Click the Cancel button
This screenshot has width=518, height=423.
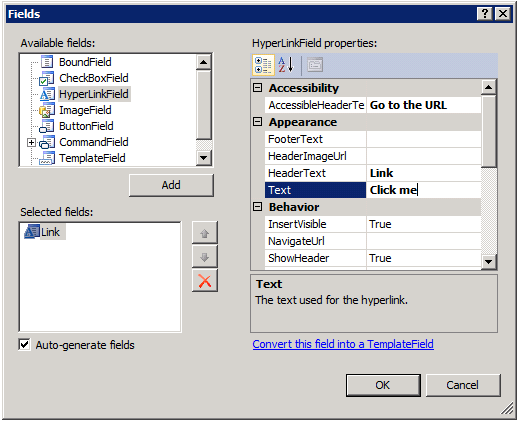tap(463, 385)
